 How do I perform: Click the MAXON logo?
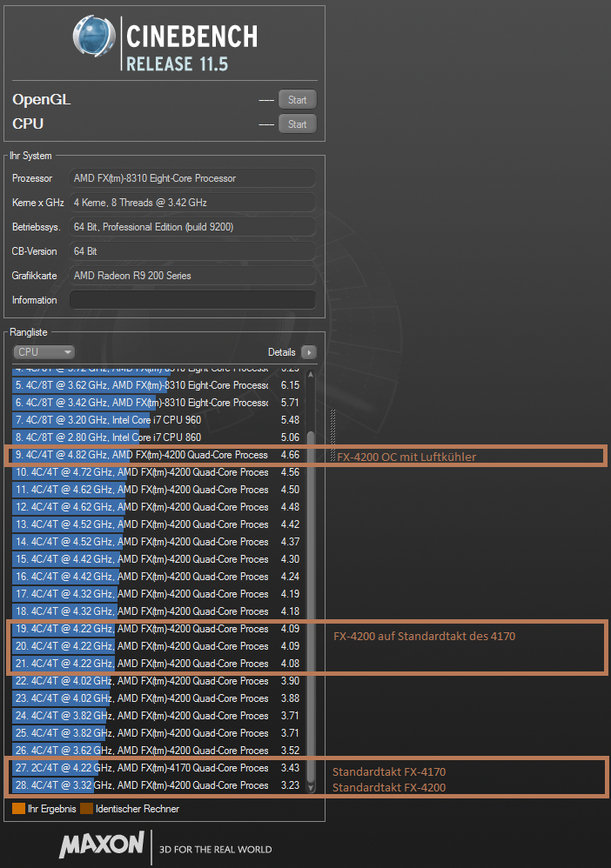pyautogui.click(x=102, y=845)
